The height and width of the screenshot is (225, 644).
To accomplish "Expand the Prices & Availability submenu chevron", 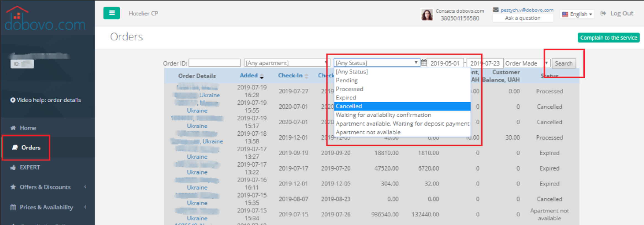I will (85, 207).
